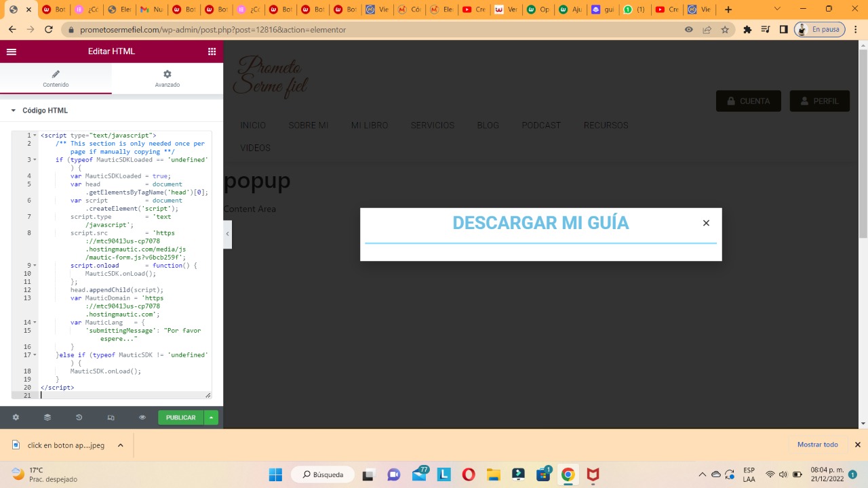Open Opera browser from taskbar
The image size is (868, 488).
click(x=469, y=474)
